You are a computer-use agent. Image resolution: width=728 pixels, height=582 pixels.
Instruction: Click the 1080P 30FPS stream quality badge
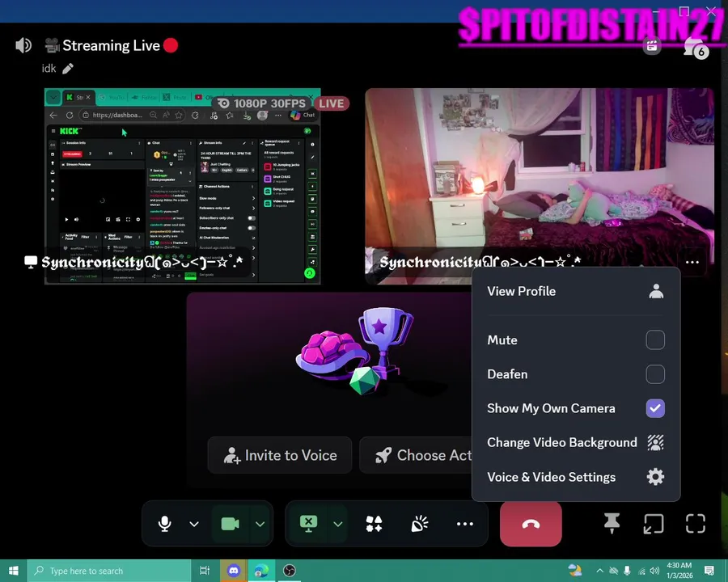click(262, 103)
